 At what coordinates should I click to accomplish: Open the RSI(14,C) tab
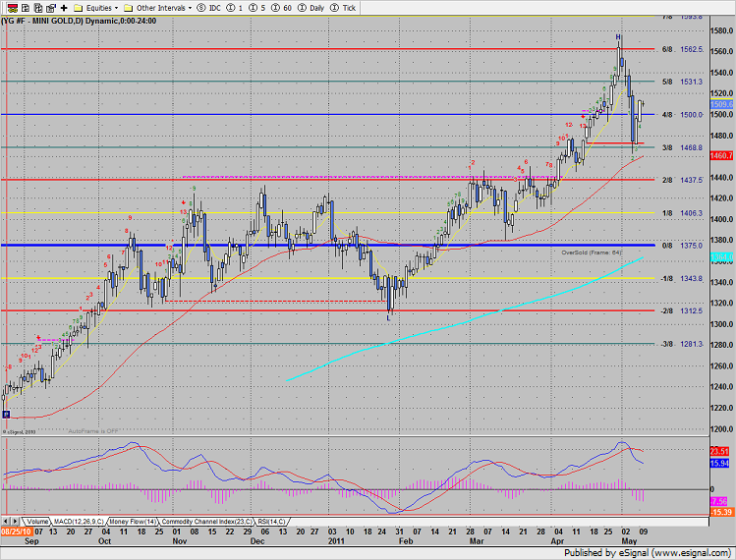tap(271, 522)
